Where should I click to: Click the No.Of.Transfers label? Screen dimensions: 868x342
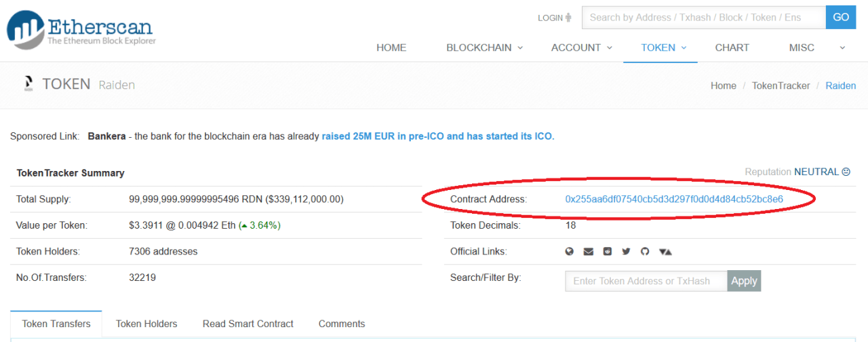pos(52,277)
